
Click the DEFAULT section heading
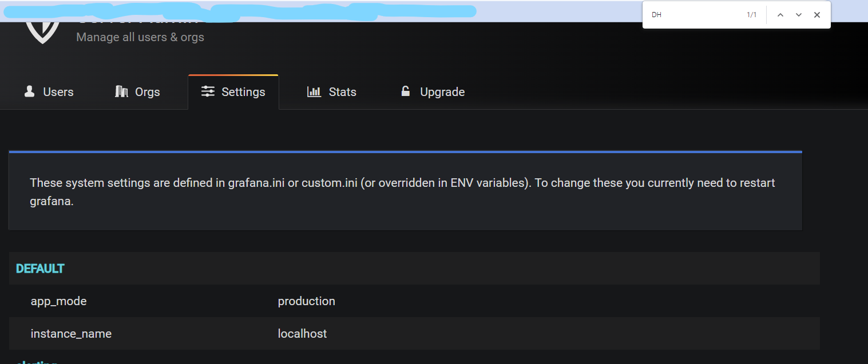pos(40,269)
